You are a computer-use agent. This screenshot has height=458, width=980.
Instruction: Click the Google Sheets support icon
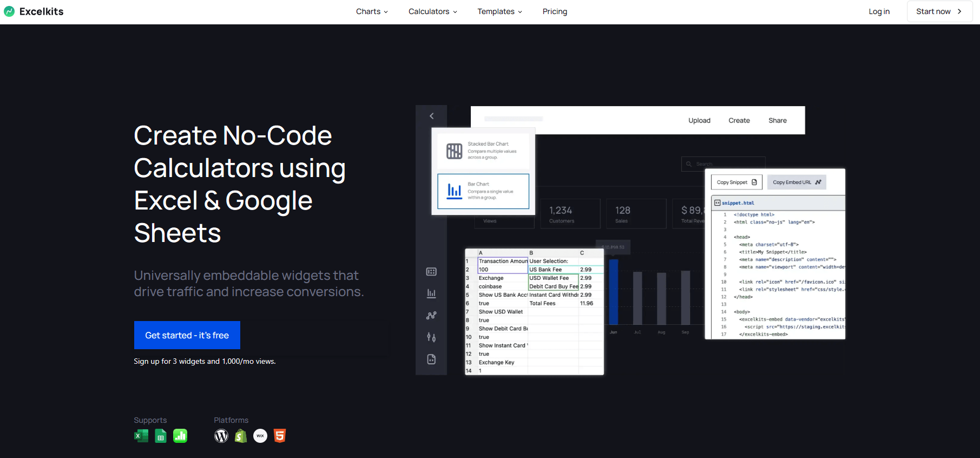click(161, 436)
